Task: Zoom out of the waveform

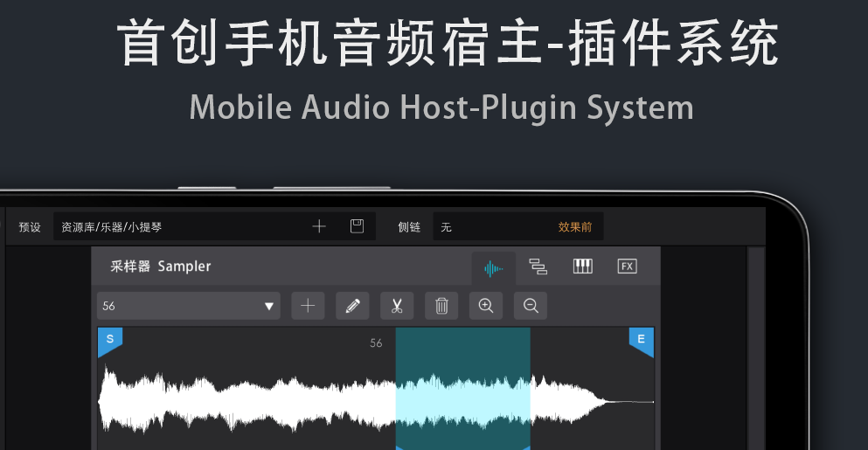Action: click(x=531, y=306)
